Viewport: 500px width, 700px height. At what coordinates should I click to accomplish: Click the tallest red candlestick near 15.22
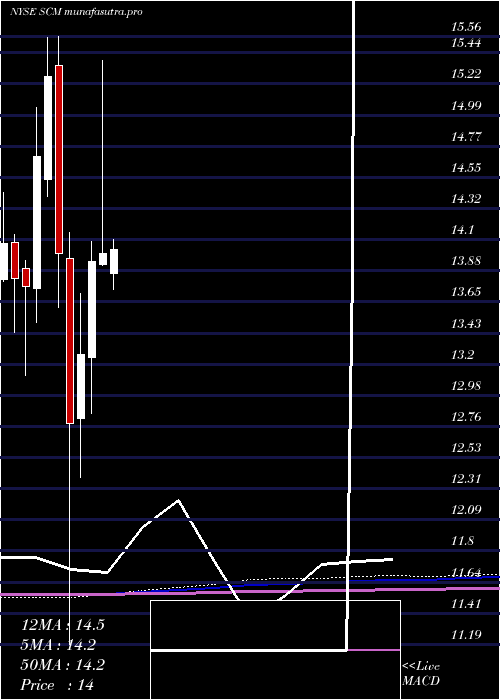(58, 159)
